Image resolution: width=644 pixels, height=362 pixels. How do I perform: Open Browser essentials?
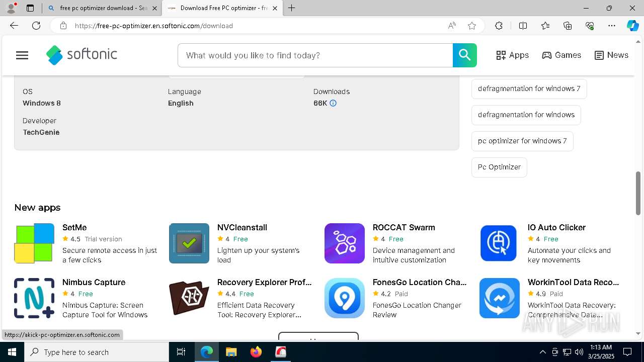tap(590, 26)
